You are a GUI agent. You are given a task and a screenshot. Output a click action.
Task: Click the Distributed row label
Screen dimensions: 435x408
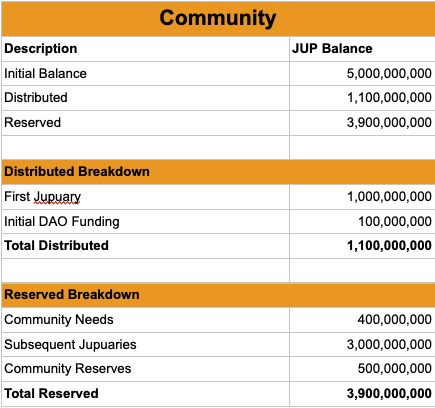[145, 98]
